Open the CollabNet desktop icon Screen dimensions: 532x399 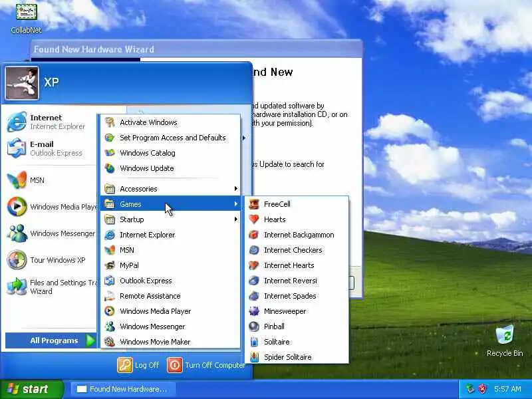26,12
